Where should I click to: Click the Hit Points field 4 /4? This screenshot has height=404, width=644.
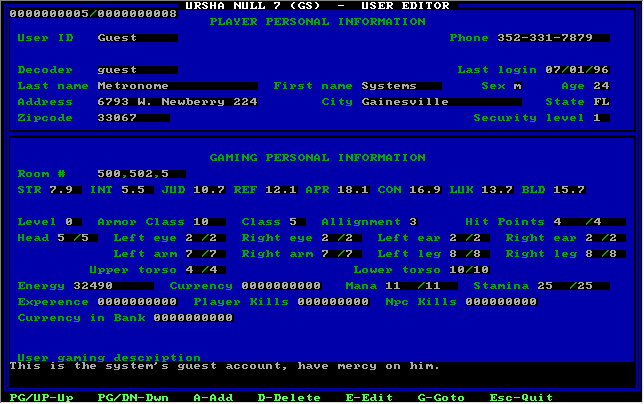[x=589, y=222]
